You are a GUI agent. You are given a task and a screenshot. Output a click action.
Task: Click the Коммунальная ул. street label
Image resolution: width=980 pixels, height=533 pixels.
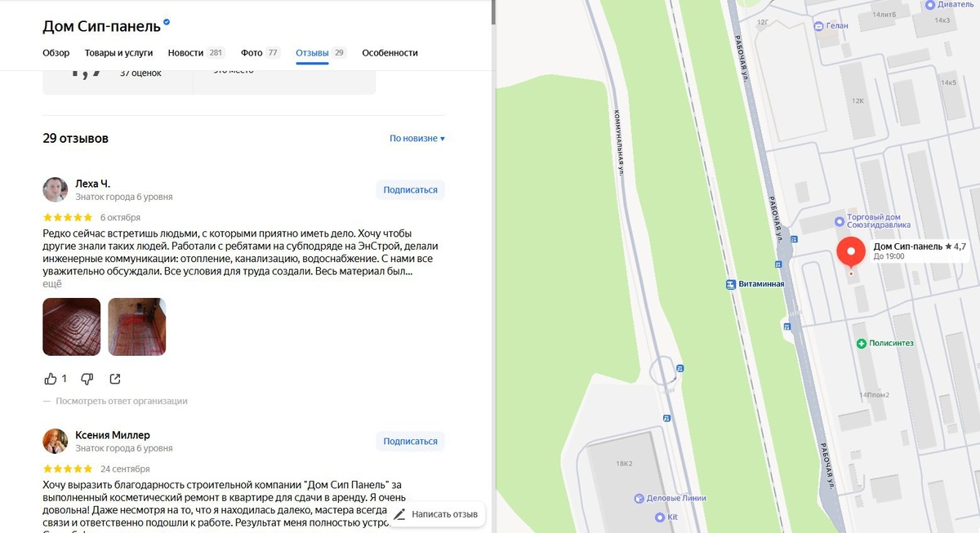620,143
